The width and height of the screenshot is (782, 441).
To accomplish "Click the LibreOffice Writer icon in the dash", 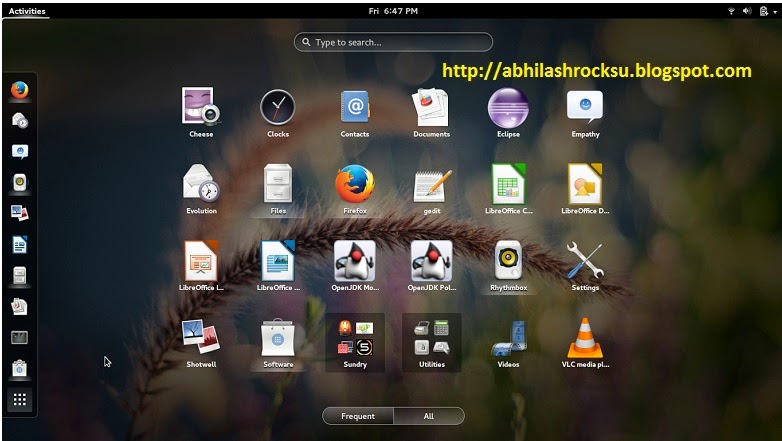I will tap(19, 244).
